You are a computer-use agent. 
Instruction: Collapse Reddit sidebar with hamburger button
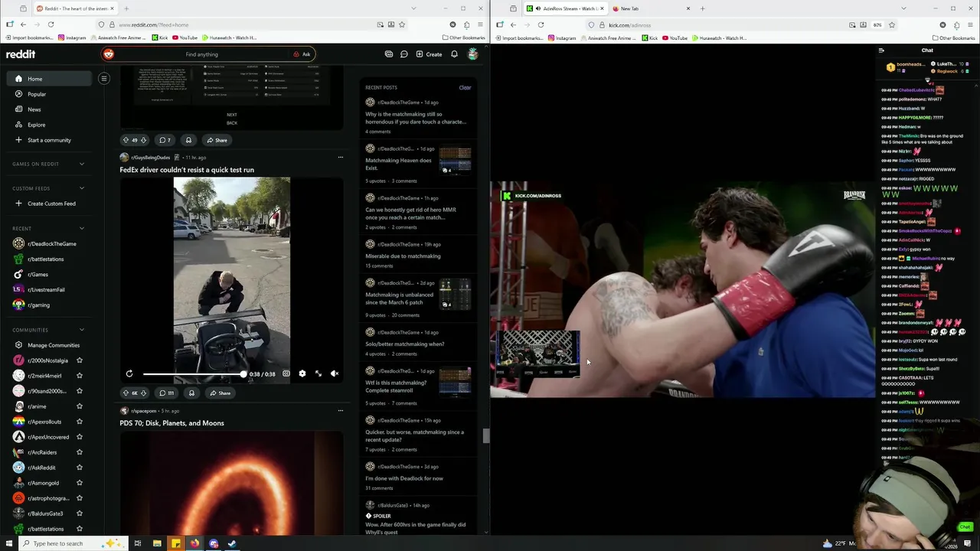(104, 78)
